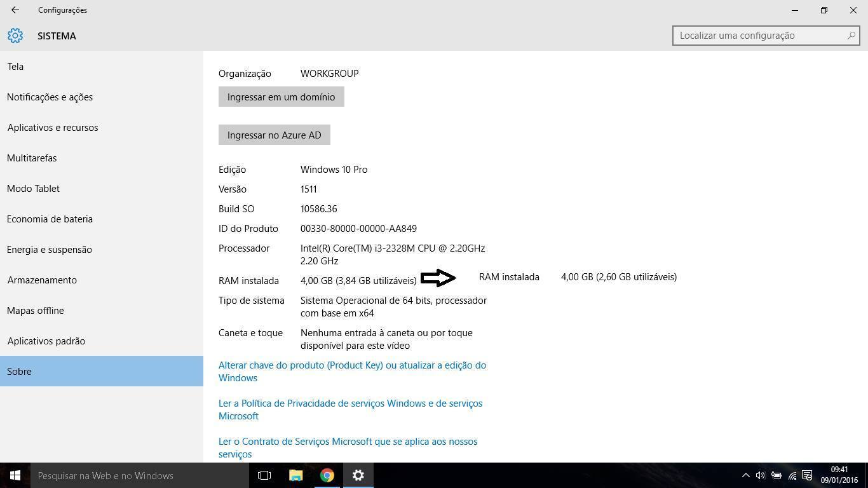Minimize the Configurações window
868x488 pixels.
[795, 10]
